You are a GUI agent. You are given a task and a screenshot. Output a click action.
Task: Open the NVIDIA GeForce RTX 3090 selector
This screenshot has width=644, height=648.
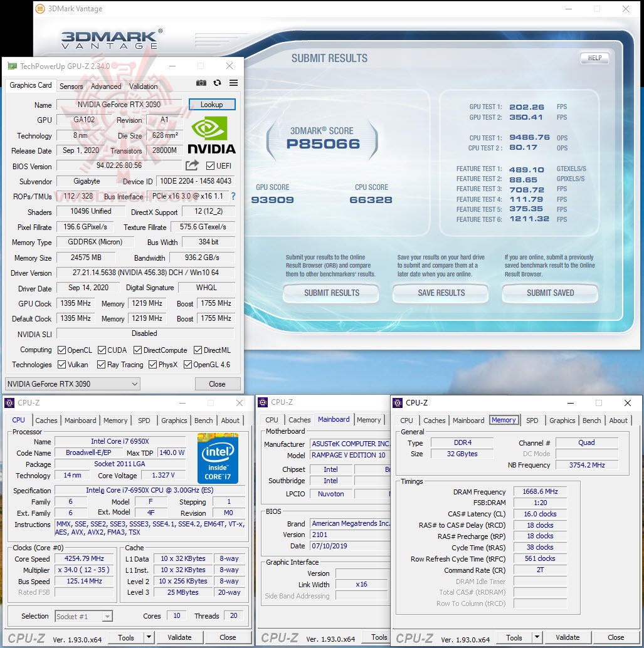(x=71, y=383)
